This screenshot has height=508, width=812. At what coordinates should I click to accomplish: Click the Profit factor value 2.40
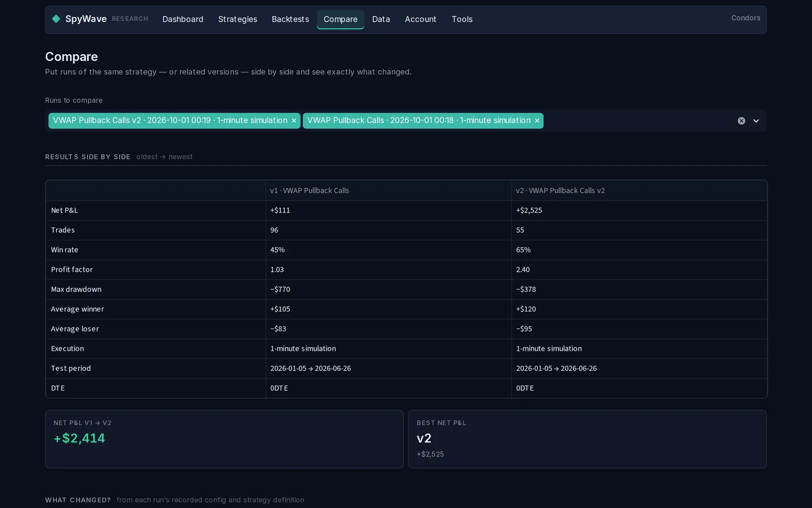click(523, 270)
